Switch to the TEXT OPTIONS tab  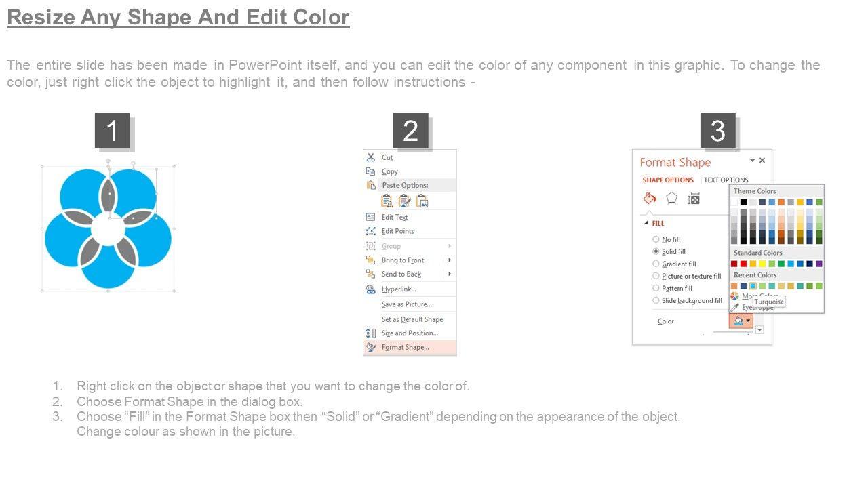[x=726, y=180]
